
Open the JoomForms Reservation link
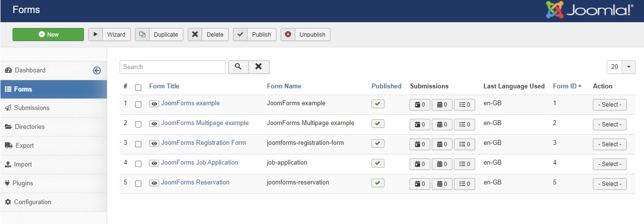pyautogui.click(x=195, y=182)
